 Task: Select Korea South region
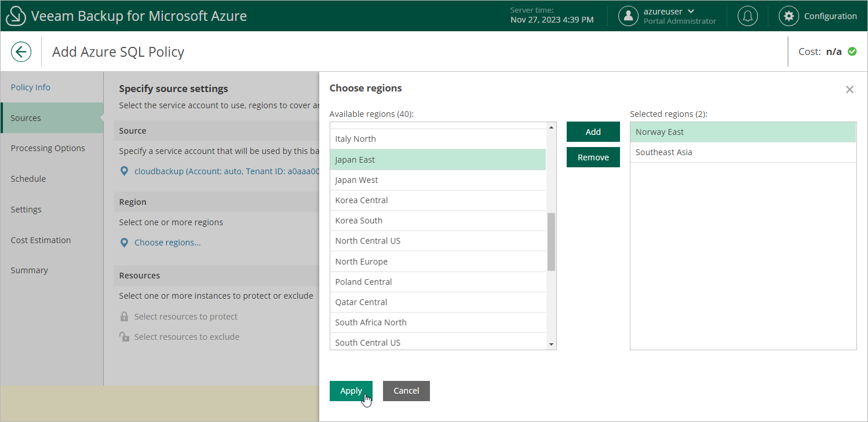[438, 221]
